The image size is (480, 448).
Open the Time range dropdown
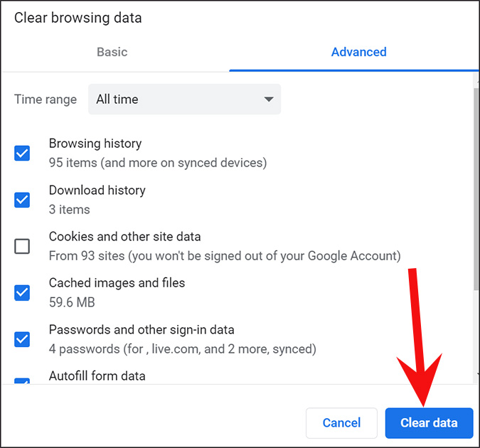coord(184,100)
